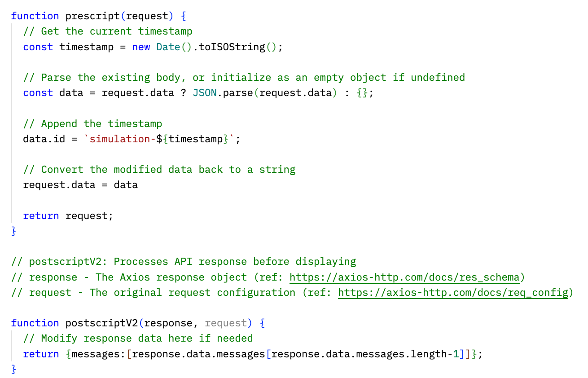
Task: Click the 'request.data = data' line
Action: point(80,185)
